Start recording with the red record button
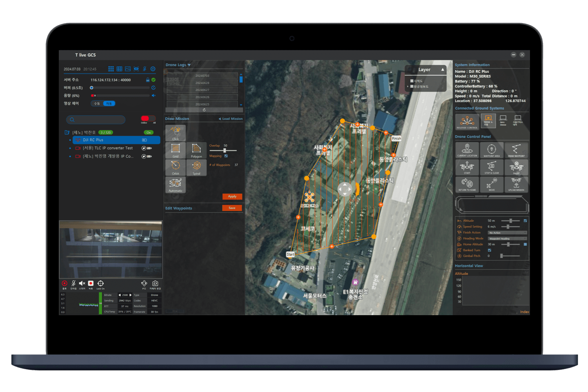Screen dimensions: 588x392 pyautogui.click(x=91, y=283)
